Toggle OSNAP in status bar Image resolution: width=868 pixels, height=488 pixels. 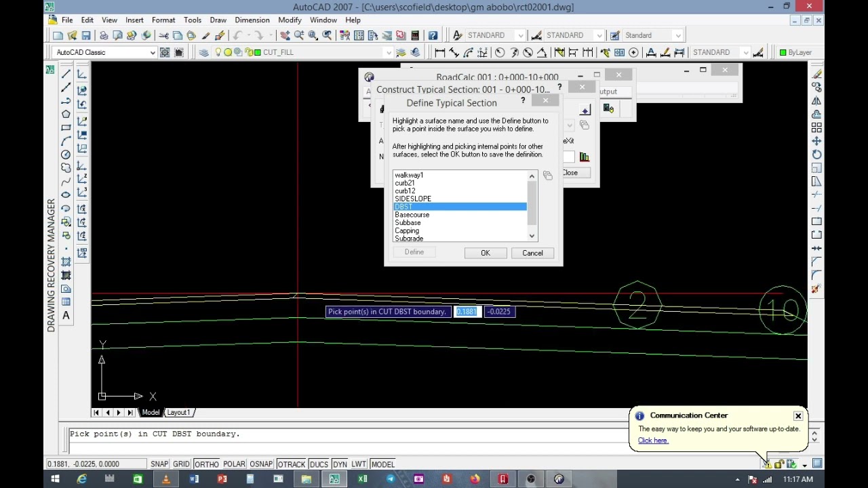pyautogui.click(x=261, y=464)
